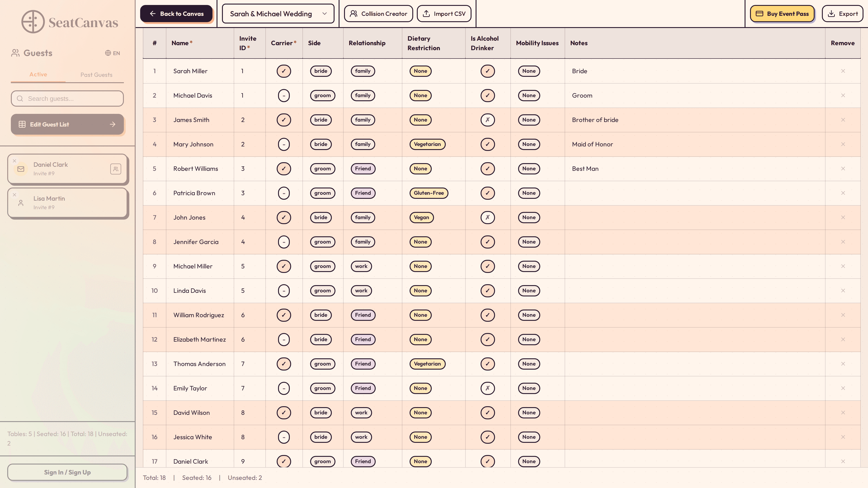Open Collision Creator
Screen dimensions: 868x488
(378, 14)
